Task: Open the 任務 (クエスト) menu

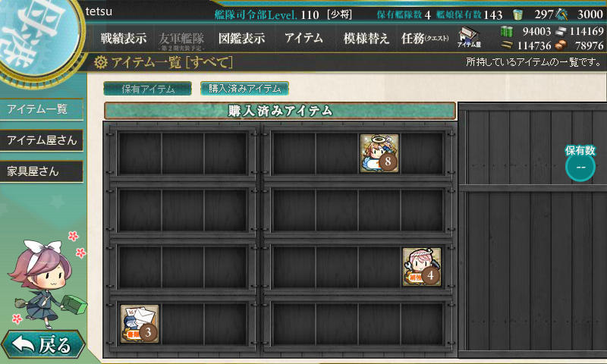Action: pyautogui.click(x=425, y=38)
